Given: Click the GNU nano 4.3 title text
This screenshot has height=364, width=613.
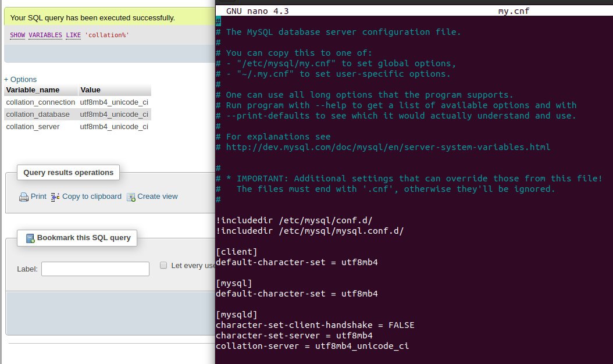Looking at the screenshot, I should click(x=258, y=11).
